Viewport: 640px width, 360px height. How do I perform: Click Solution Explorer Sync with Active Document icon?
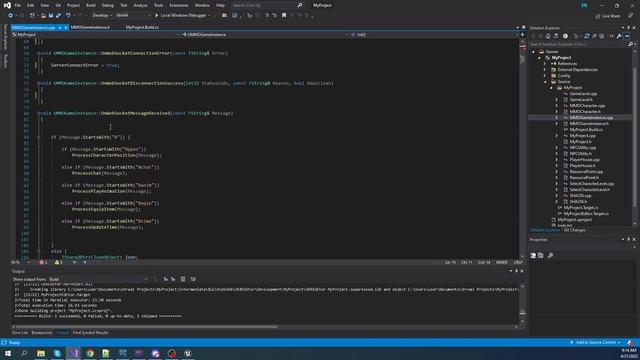[x=587, y=36]
